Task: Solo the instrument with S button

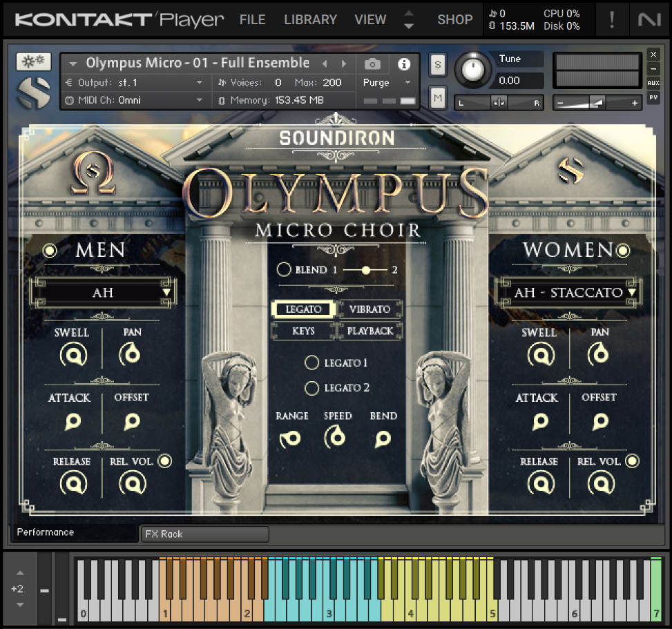Action: click(x=438, y=65)
